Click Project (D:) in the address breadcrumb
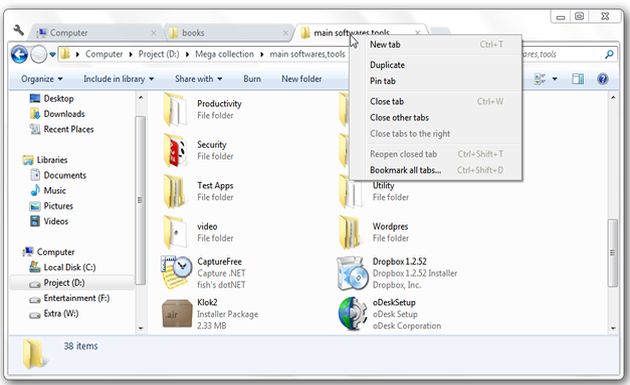Screen dimensions: 630x385 coord(159,54)
